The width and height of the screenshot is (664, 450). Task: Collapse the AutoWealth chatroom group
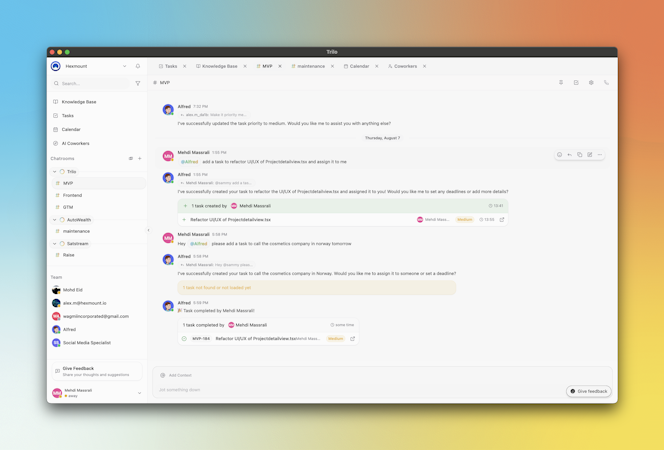tap(54, 220)
